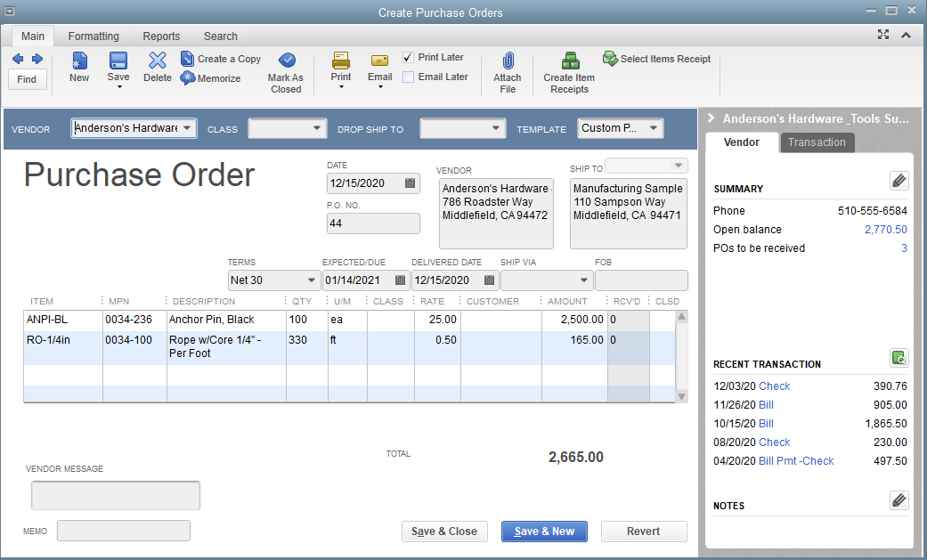Click the Delete purchase order icon

tap(158, 61)
